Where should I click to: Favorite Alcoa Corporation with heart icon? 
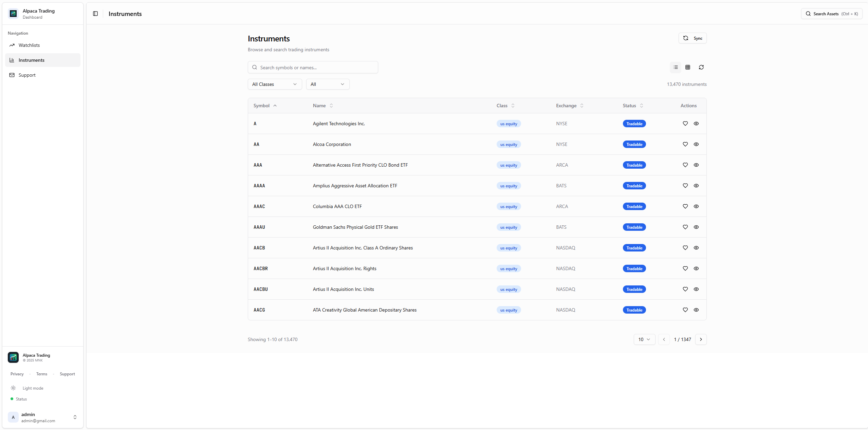685,144
